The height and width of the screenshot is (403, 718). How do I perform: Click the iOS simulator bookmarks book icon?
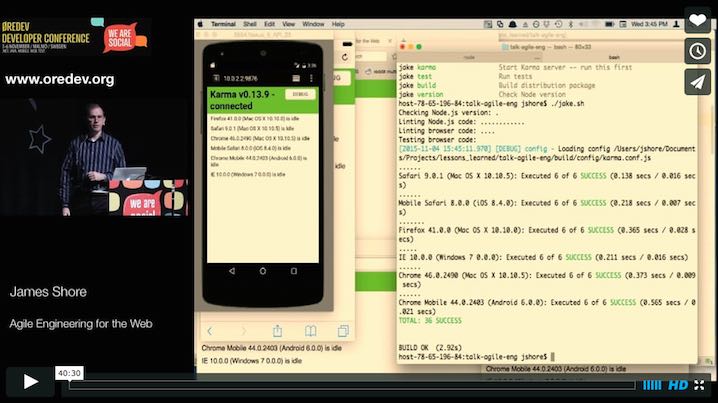(x=310, y=331)
